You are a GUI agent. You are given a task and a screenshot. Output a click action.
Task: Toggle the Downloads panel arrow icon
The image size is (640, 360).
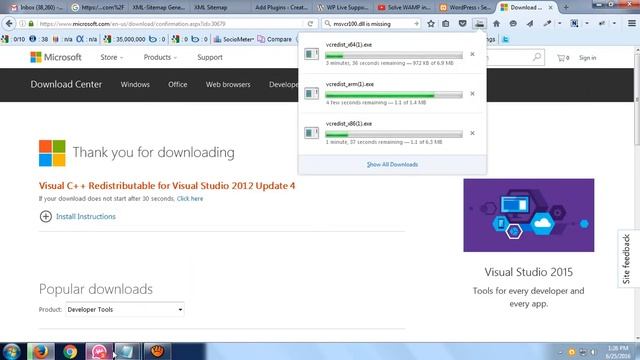click(x=479, y=24)
